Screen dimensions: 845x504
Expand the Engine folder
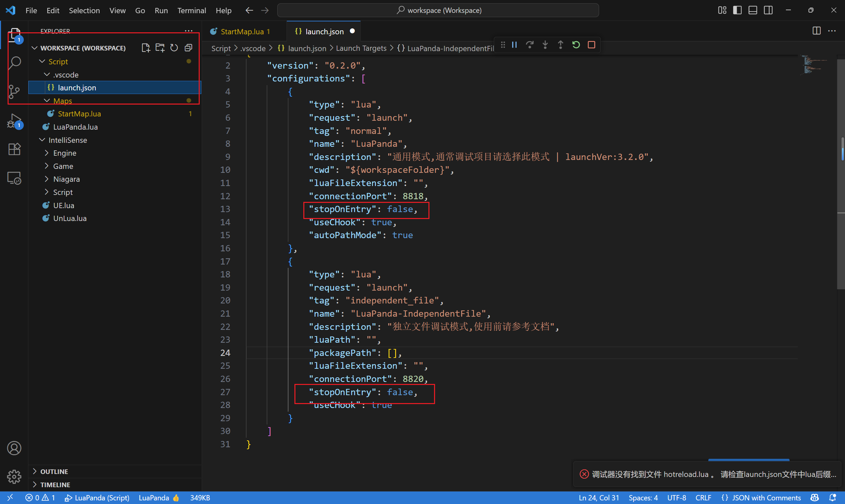(65, 153)
